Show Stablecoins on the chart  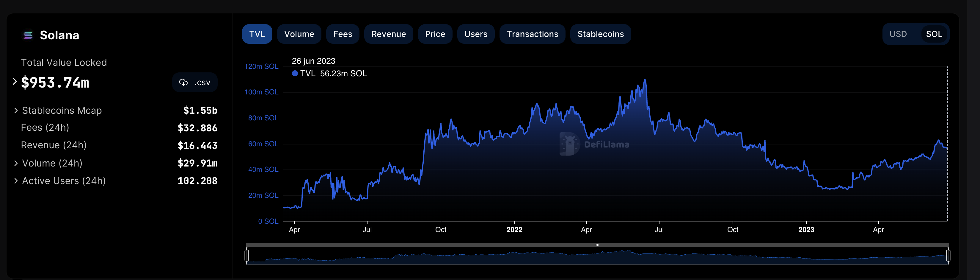click(600, 34)
